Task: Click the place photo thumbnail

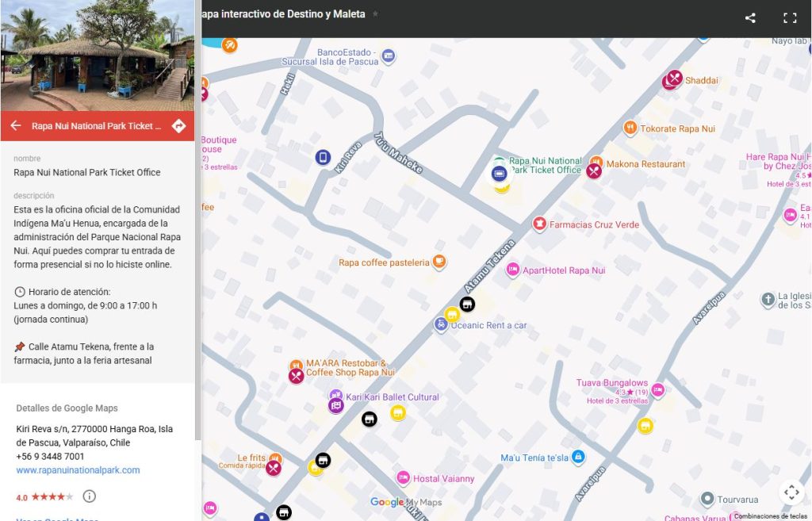Action: (97, 56)
